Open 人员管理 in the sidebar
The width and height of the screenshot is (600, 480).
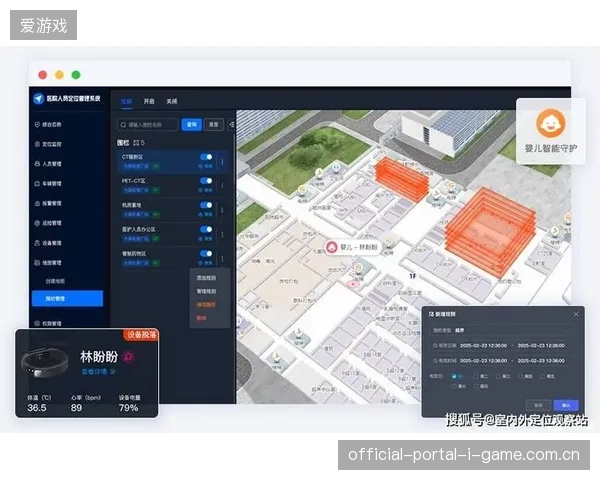48,164
